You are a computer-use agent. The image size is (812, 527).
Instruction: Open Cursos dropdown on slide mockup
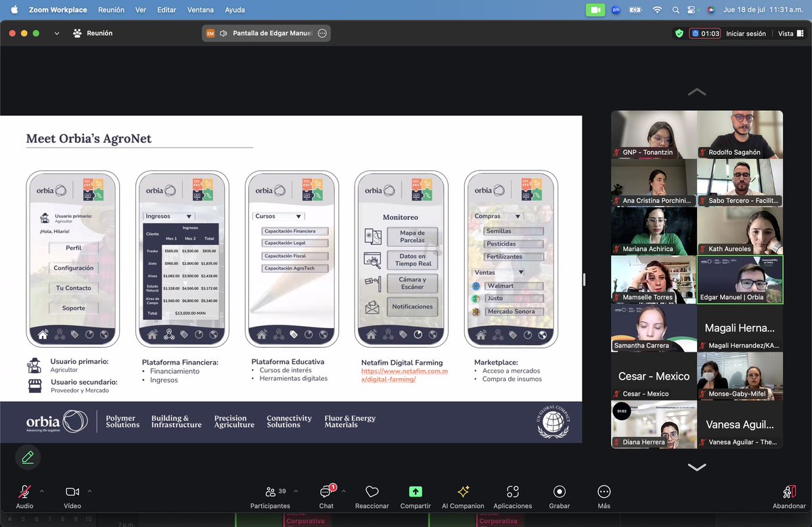pos(279,216)
